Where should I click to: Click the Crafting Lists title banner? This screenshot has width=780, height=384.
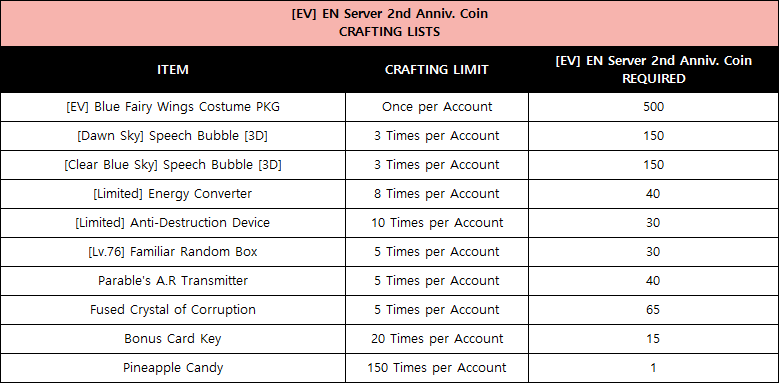[x=390, y=23]
